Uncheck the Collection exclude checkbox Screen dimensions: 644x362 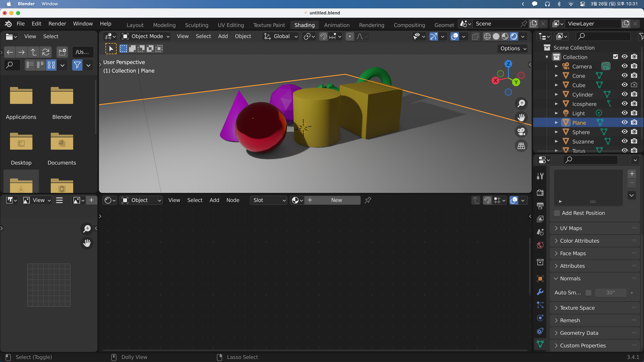615,57
